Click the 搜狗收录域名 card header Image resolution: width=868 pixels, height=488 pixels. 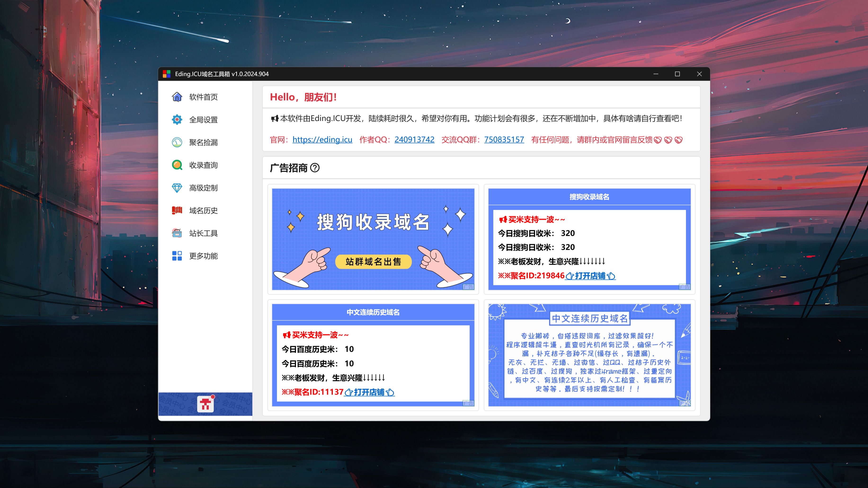(x=589, y=197)
